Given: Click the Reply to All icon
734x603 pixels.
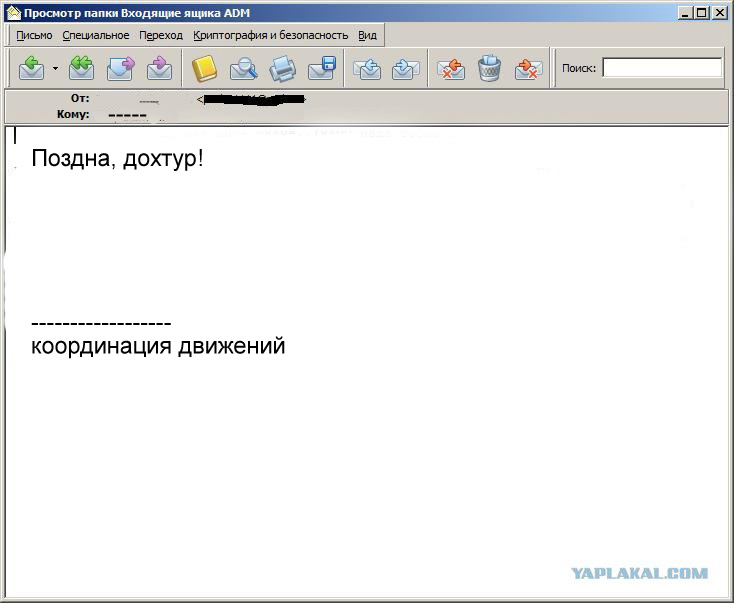Looking at the screenshot, I should coord(81,68).
